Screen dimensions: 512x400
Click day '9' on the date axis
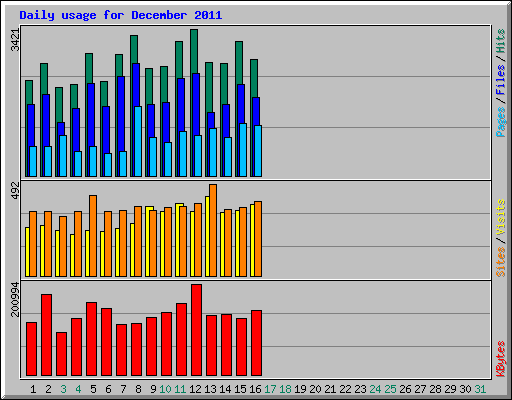pyautogui.click(x=153, y=389)
